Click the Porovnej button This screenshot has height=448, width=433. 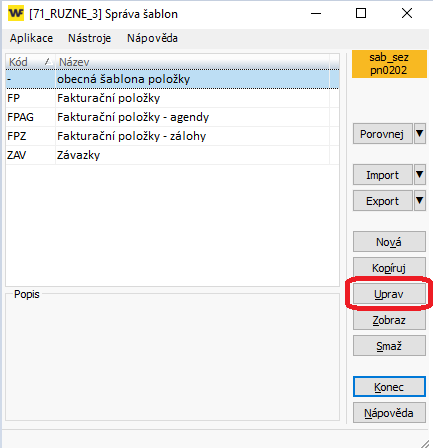click(x=382, y=134)
